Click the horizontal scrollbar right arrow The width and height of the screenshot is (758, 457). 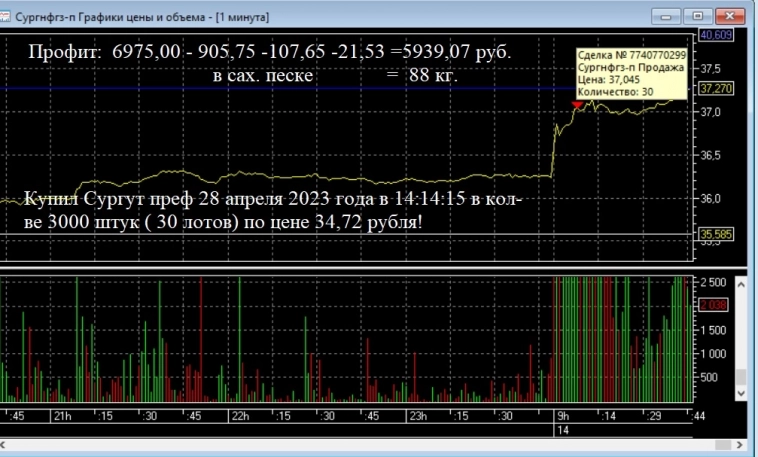(740, 443)
